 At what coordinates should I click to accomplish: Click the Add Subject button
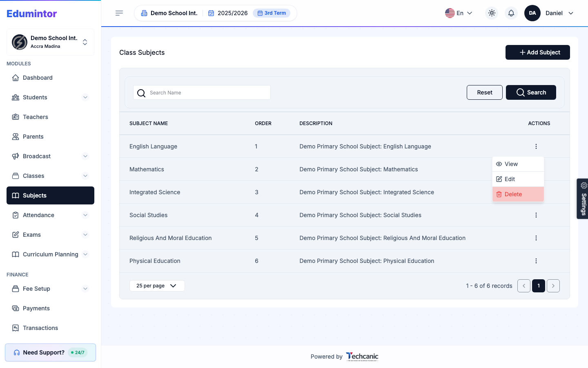click(537, 52)
